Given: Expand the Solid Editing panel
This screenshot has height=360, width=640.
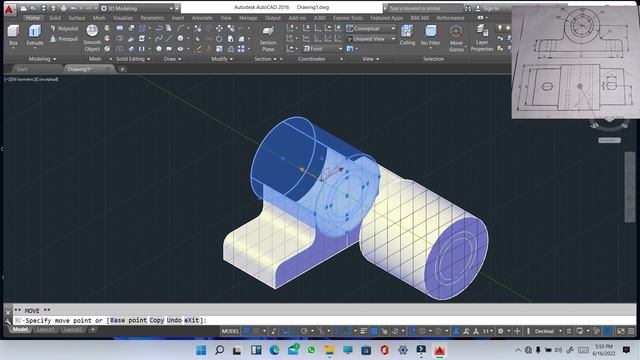Looking at the screenshot, I should (x=133, y=59).
